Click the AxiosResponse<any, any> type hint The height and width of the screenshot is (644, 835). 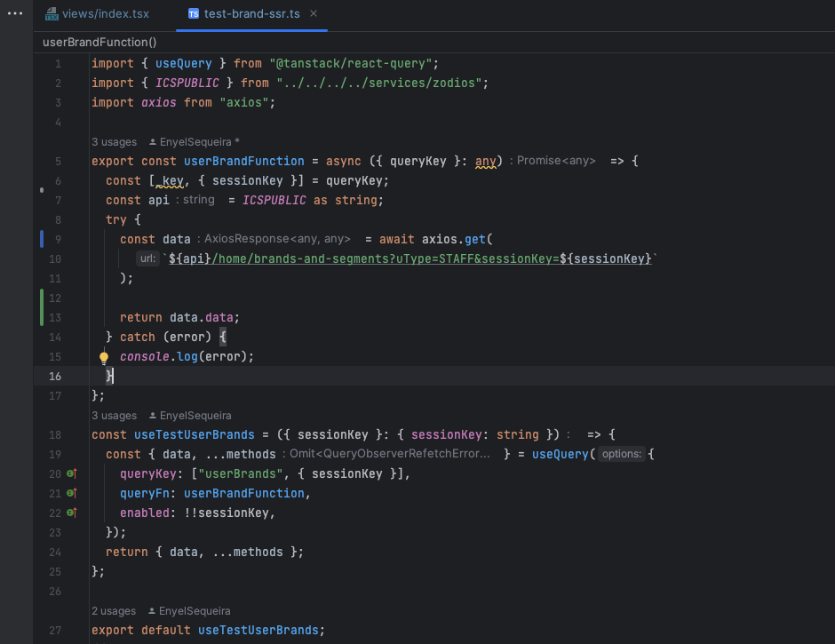click(x=274, y=239)
